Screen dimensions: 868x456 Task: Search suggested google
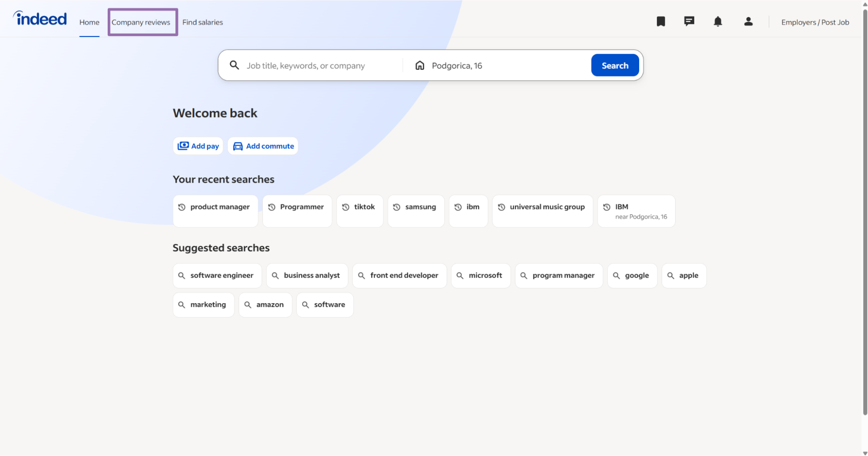(632, 276)
